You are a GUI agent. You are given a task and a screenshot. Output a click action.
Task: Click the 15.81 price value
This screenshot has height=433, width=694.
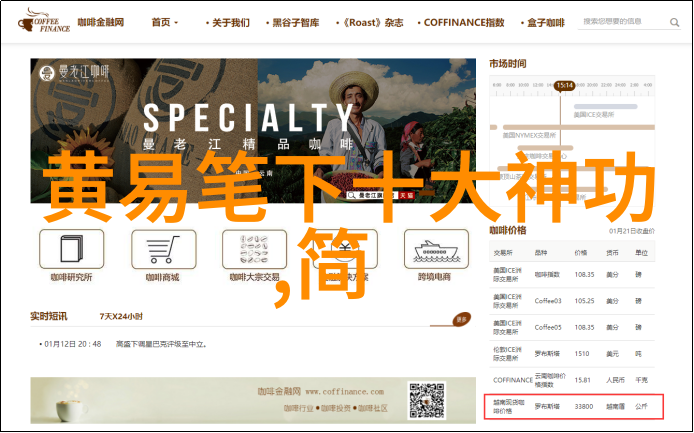pyautogui.click(x=582, y=380)
